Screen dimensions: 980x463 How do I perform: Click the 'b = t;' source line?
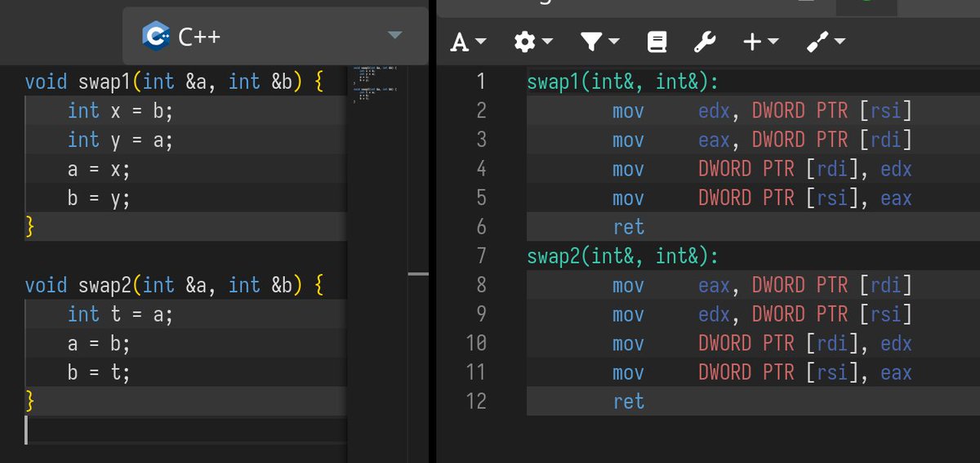99,372
